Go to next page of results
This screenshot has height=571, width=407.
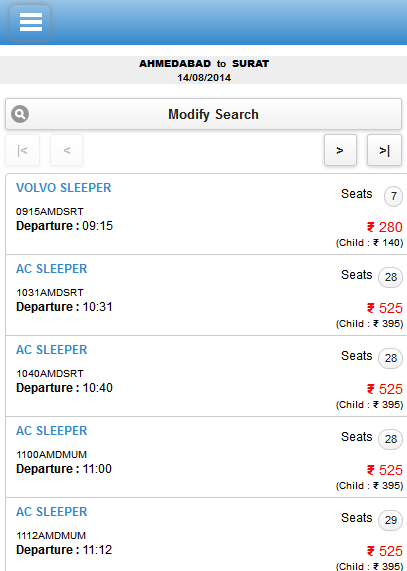click(x=340, y=150)
